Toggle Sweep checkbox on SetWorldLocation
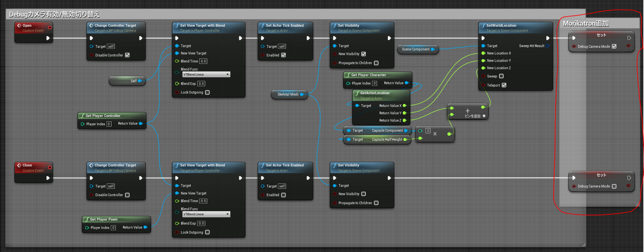 [501, 76]
